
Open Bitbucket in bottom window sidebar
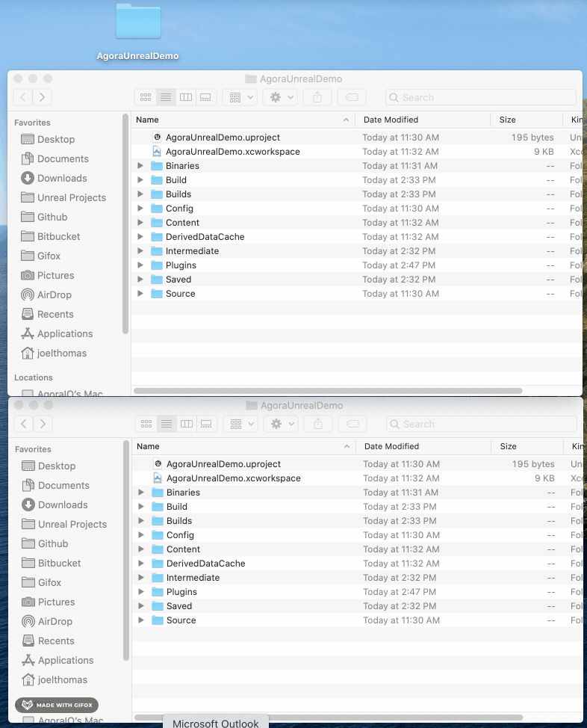[52, 563]
